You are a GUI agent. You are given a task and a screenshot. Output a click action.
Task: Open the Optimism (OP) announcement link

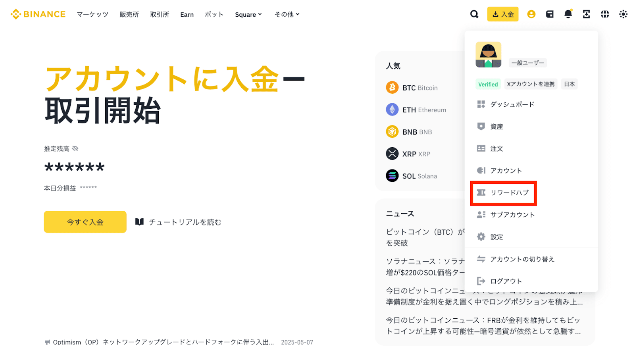tap(164, 342)
